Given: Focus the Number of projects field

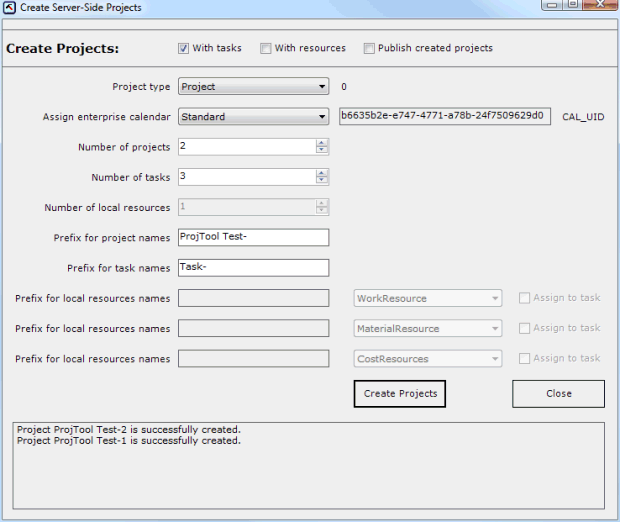Looking at the screenshot, I should (247, 147).
